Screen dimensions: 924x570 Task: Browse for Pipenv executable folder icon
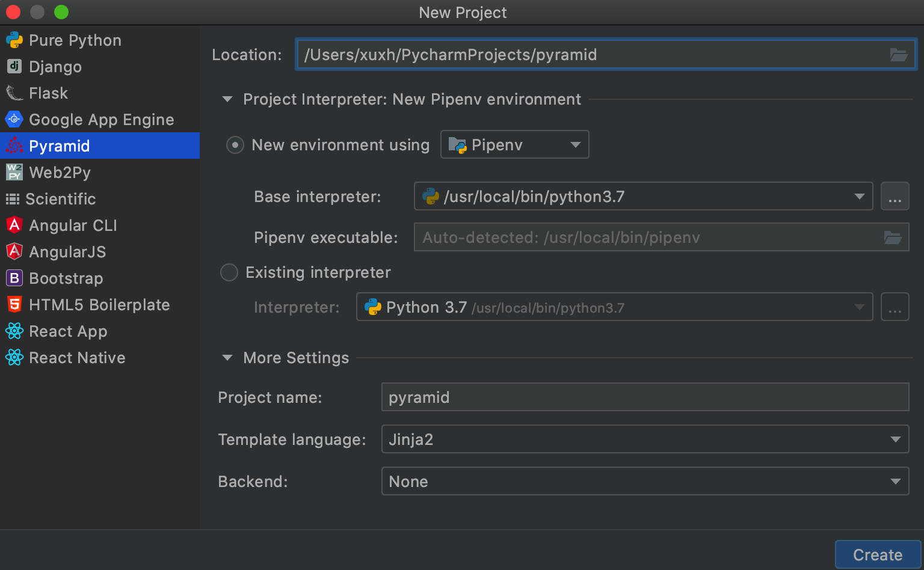[893, 237]
